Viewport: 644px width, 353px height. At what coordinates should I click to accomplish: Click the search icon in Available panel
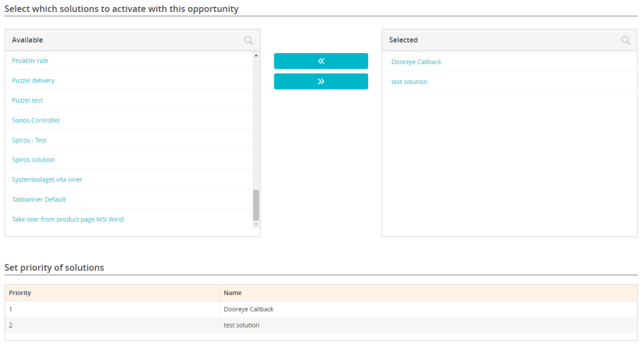point(248,40)
